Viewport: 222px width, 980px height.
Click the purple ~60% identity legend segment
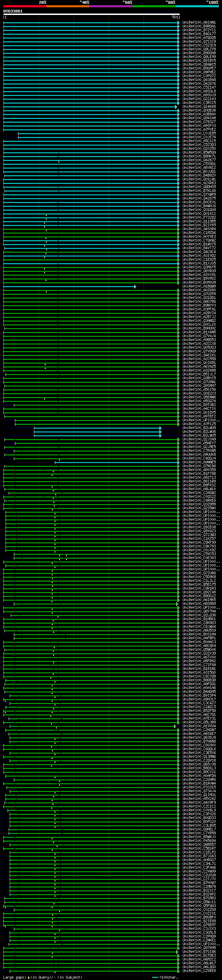point(111,6)
